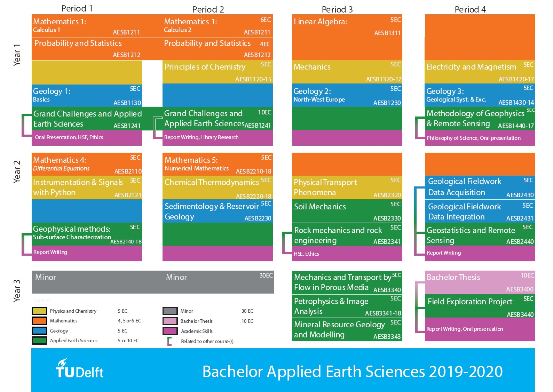Click 'Geology 2:' course title
Screen dimensions: 553x392
pos(312,91)
